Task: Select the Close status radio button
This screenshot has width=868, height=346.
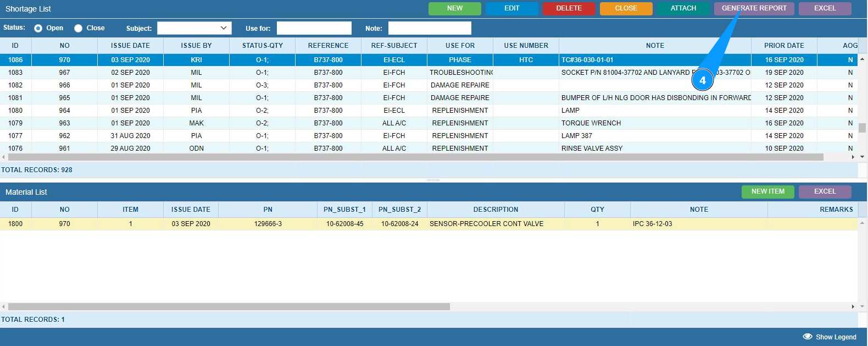Action: click(x=78, y=28)
